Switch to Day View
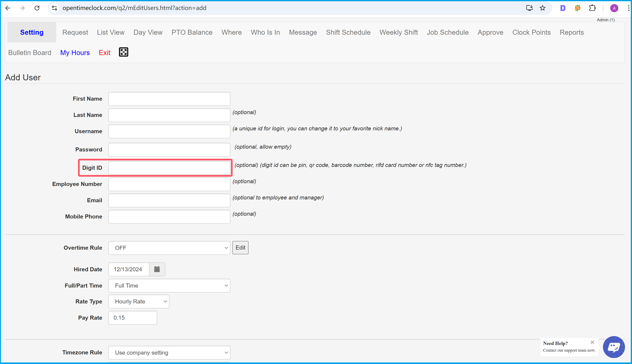The image size is (632, 364). [148, 32]
